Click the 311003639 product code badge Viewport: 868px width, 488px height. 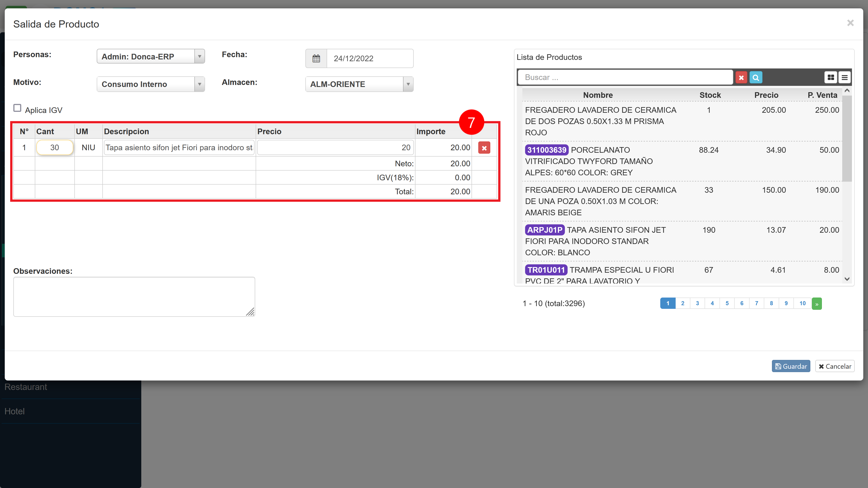pos(547,150)
